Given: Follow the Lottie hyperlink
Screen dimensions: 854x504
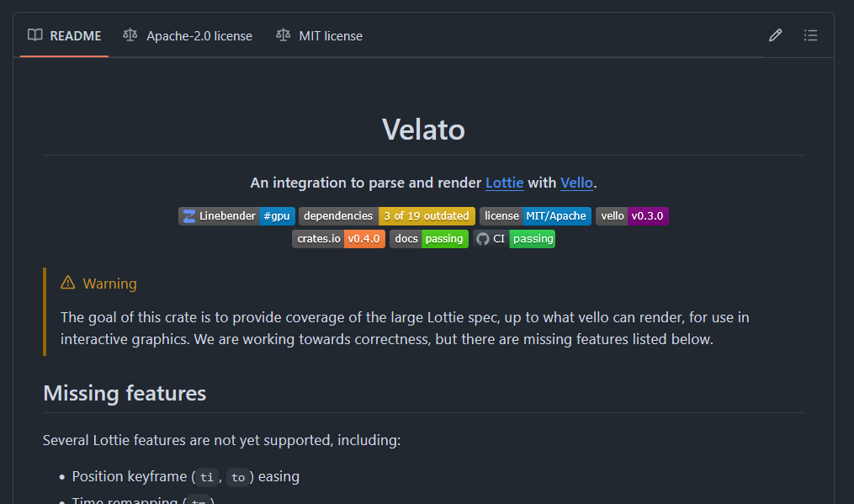Looking at the screenshot, I should click(x=505, y=183).
